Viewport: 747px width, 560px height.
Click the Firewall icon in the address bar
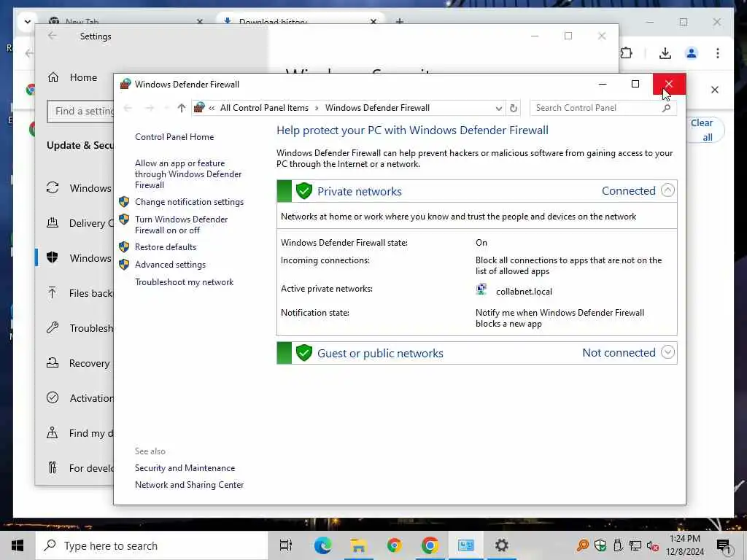199,108
